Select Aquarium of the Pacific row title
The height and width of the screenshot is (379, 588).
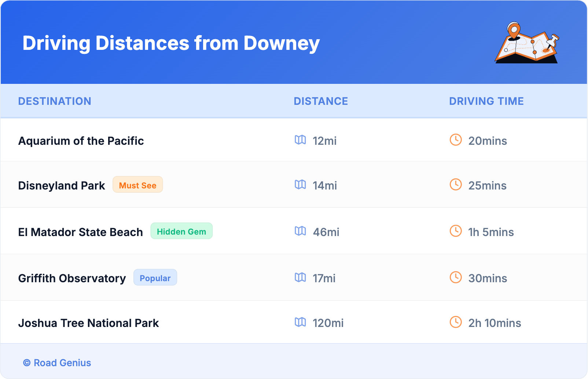81,141
